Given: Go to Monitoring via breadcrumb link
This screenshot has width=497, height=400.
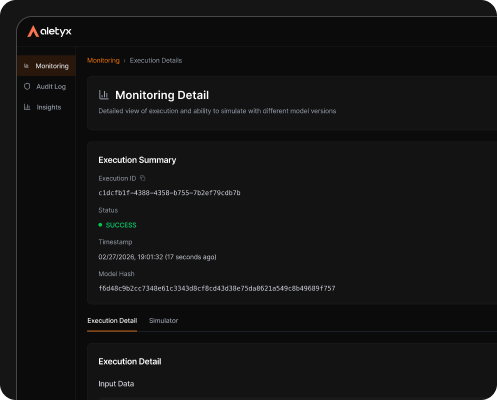Looking at the screenshot, I should (103, 61).
